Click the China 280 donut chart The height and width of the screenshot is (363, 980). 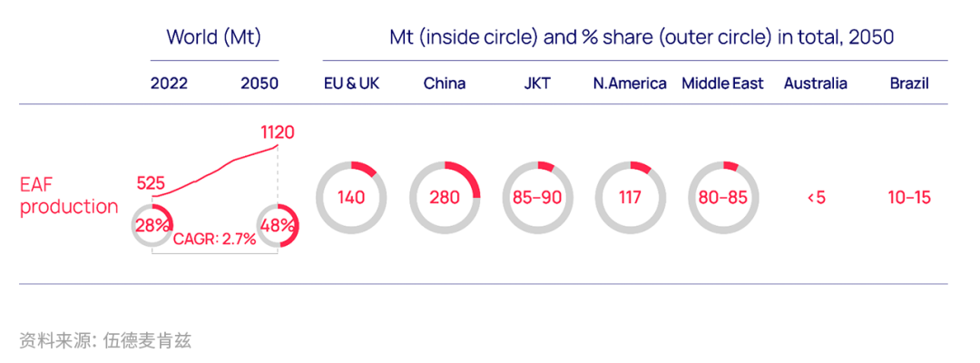[x=445, y=198]
